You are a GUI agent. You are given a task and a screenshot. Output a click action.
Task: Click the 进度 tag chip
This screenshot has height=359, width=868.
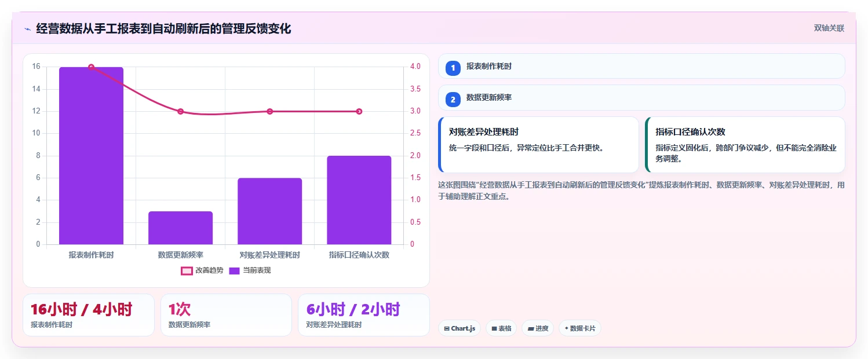tap(538, 328)
